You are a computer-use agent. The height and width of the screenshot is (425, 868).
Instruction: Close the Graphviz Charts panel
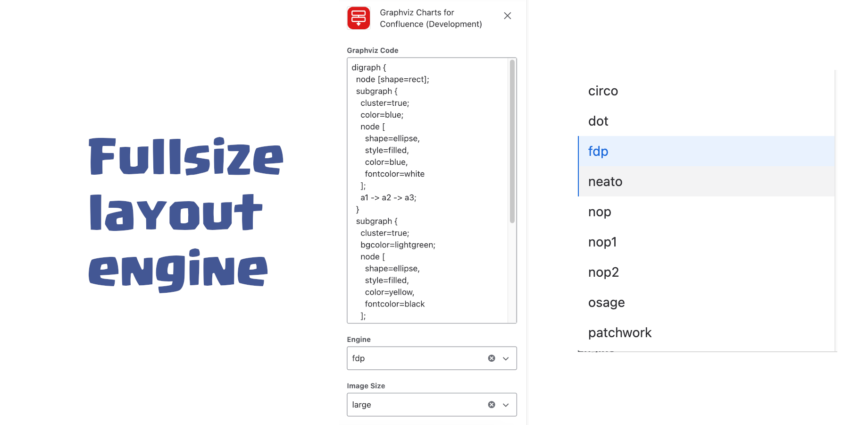508,16
